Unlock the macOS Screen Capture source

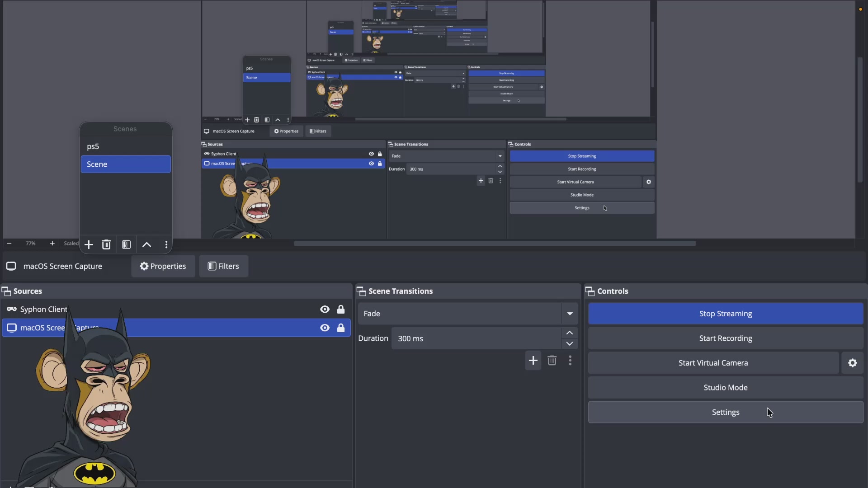(341, 328)
